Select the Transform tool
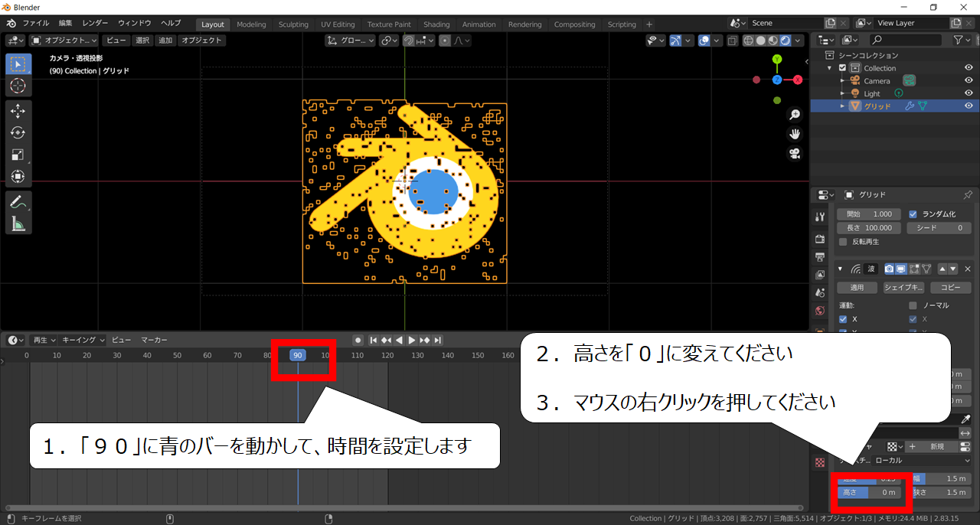 tap(18, 176)
